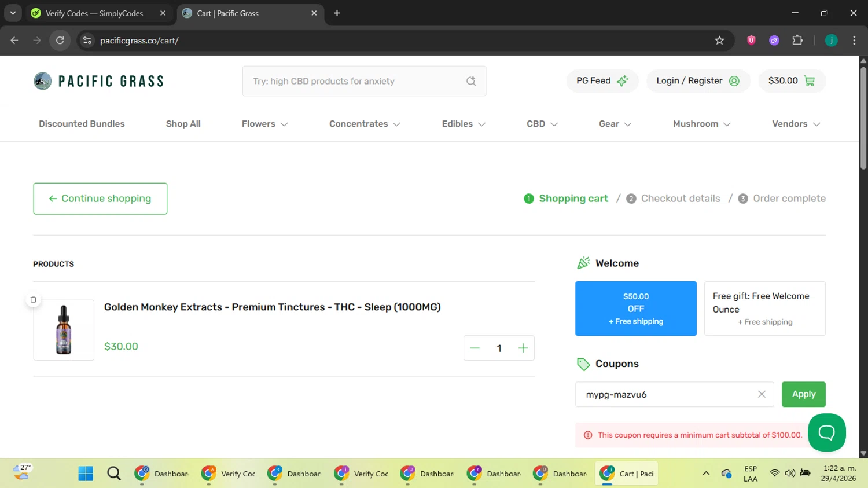Apply the coupon code

[x=804, y=394]
